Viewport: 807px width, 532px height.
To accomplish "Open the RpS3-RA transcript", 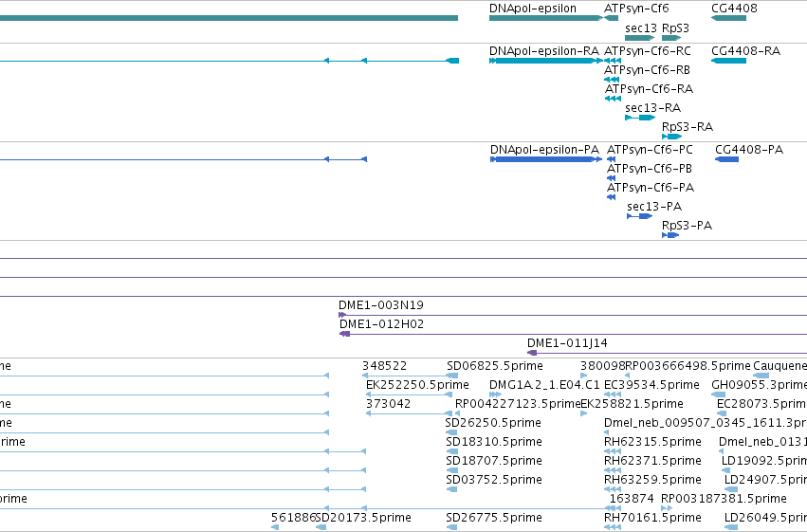I will coord(671,137).
